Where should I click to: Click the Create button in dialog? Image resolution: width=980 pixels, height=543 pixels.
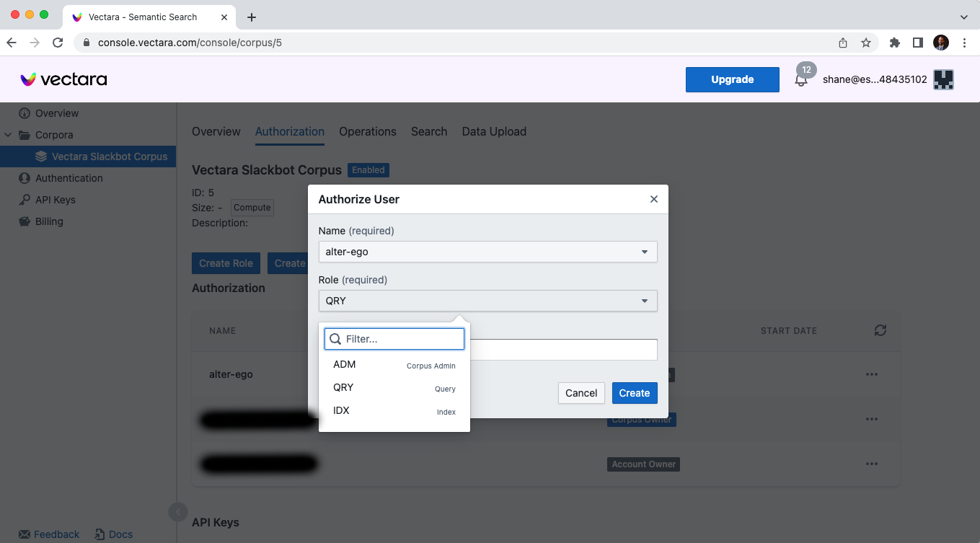634,393
